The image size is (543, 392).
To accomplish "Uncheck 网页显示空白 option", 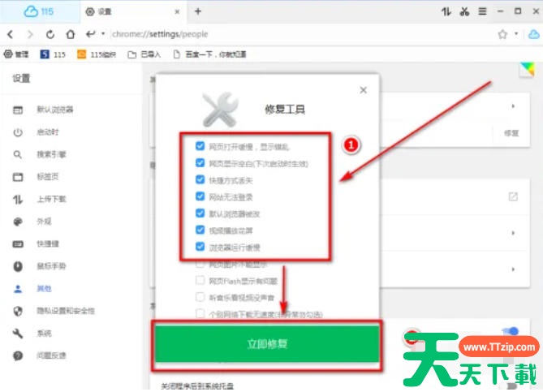I will (200, 163).
